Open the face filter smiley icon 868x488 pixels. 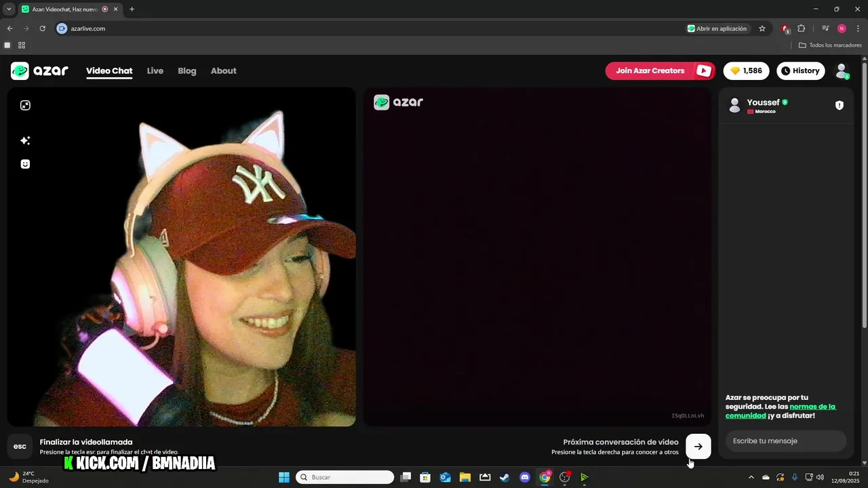click(x=25, y=164)
